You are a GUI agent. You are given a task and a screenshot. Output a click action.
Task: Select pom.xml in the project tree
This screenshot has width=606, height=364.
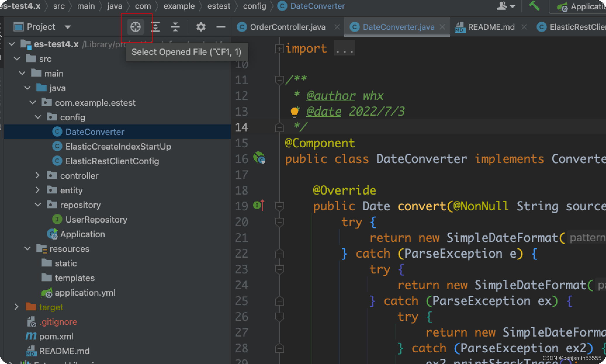(56, 336)
